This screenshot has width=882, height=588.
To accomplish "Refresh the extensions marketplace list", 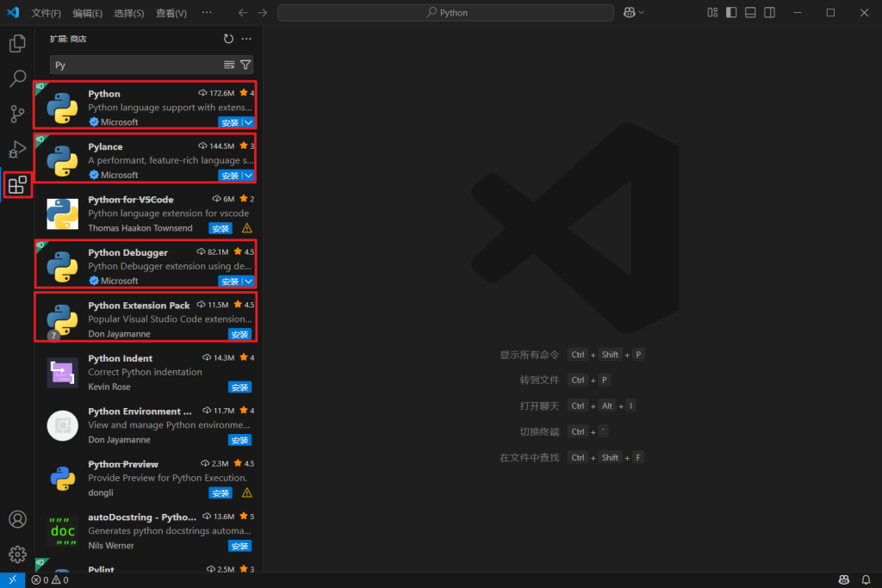I will click(x=227, y=39).
